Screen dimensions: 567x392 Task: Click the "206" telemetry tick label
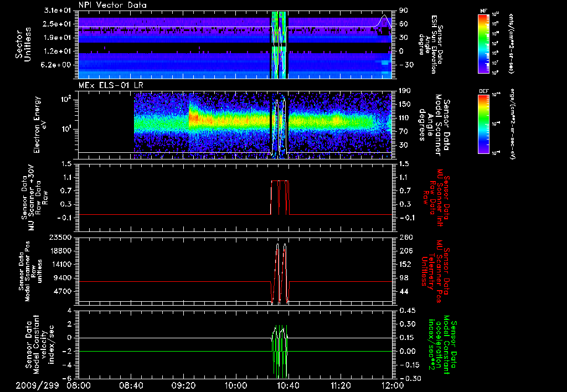(x=405, y=251)
